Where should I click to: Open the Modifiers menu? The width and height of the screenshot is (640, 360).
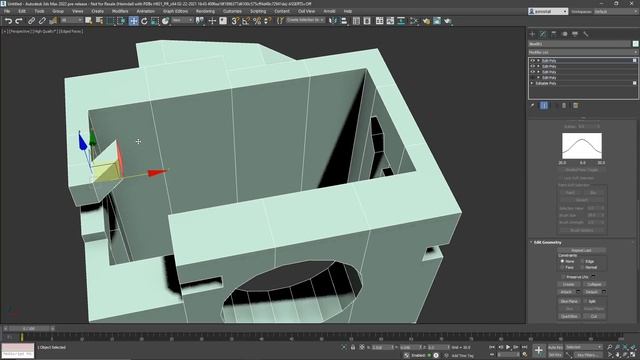pyautogui.click(x=120, y=11)
